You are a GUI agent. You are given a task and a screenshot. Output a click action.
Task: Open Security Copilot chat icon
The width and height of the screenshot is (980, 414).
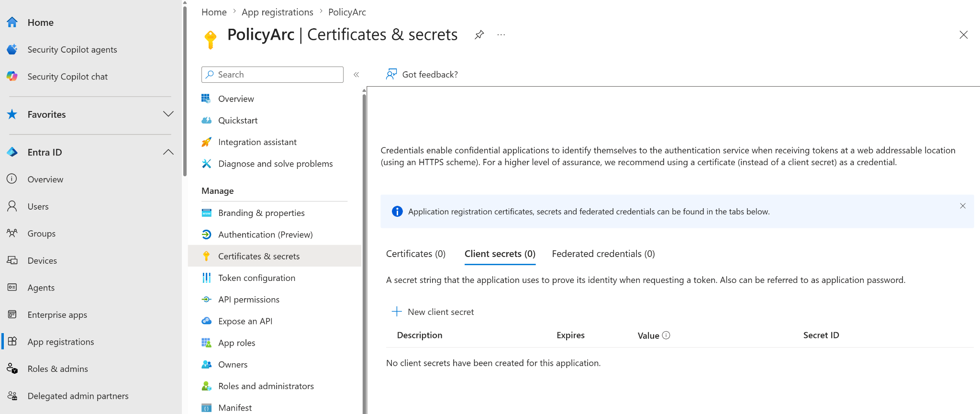point(12,76)
